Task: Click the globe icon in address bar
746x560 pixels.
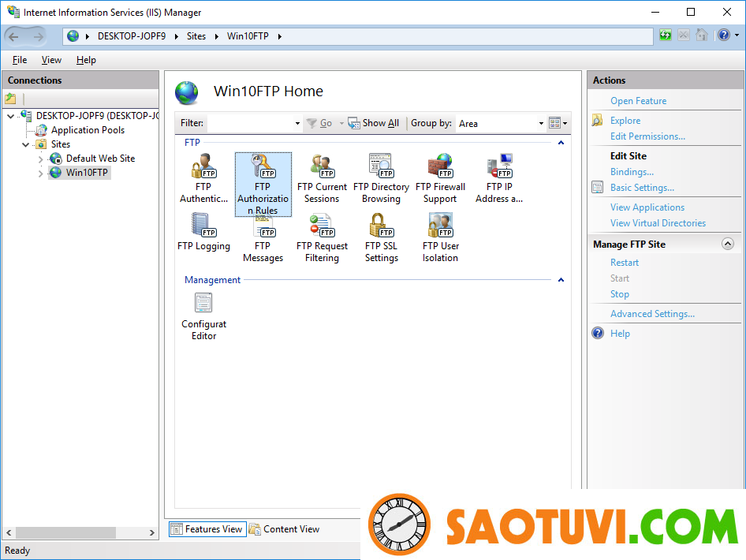Action: (x=73, y=36)
